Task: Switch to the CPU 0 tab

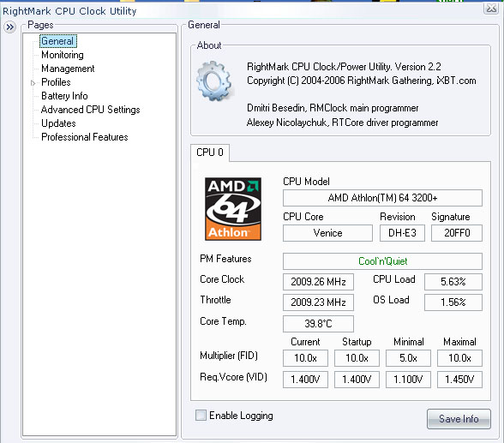Action: [210, 153]
